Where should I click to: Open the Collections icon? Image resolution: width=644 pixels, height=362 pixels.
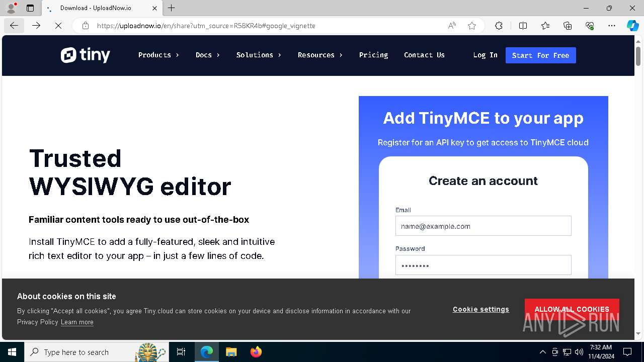(568, 26)
